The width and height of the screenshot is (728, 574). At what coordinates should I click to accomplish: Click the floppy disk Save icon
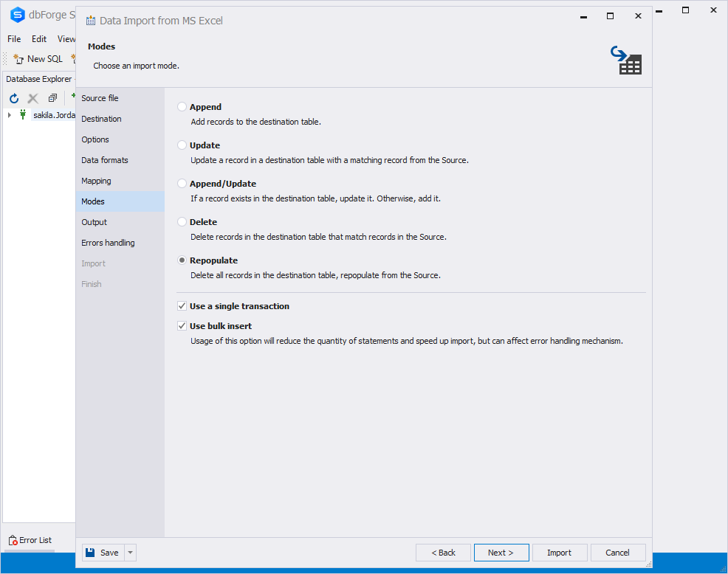91,552
